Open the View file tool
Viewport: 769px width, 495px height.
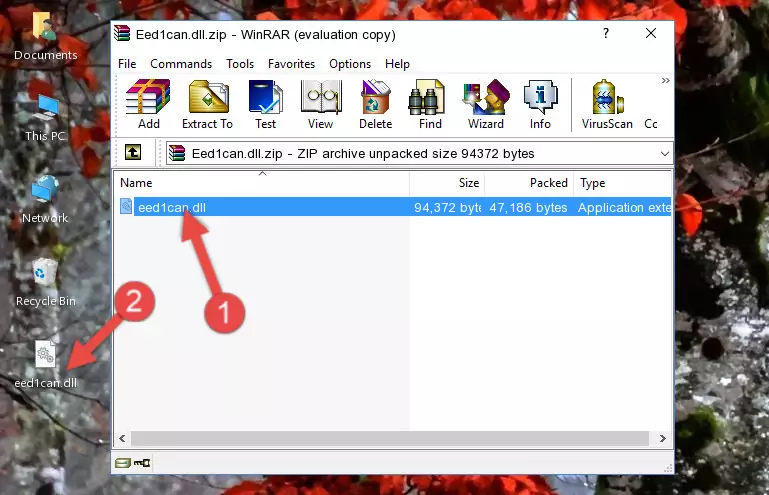(321, 104)
